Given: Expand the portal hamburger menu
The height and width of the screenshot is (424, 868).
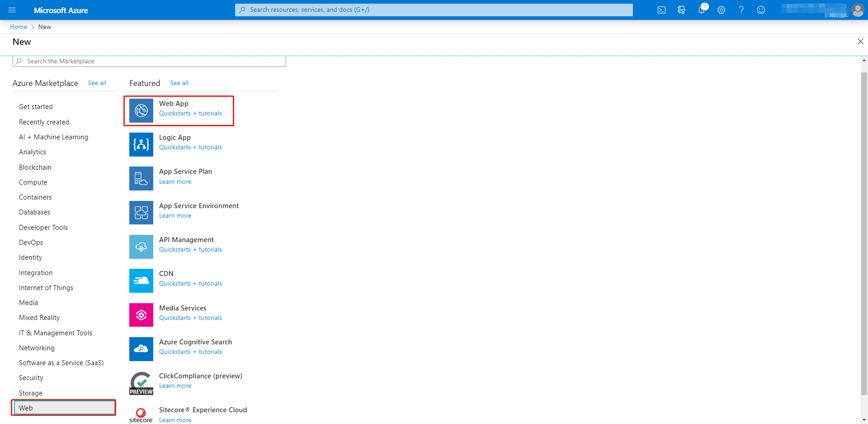Looking at the screenshot, I should pos(12,10).
